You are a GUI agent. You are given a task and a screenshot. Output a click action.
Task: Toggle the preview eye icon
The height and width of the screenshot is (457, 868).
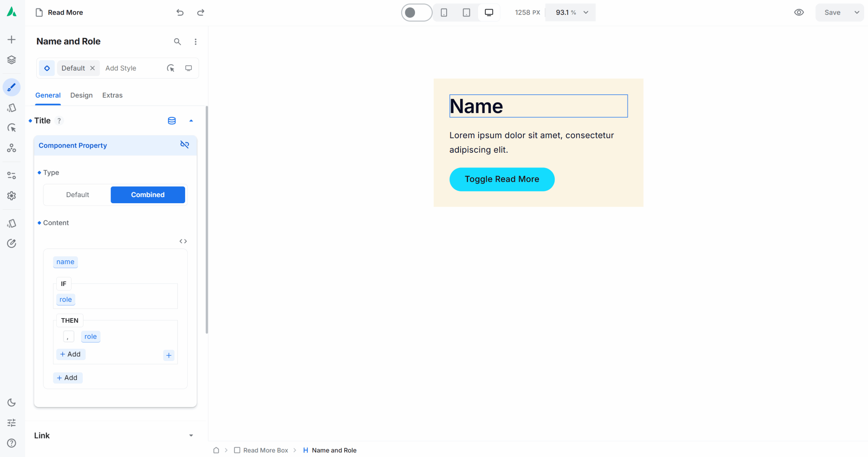click(x=799, y=13)
